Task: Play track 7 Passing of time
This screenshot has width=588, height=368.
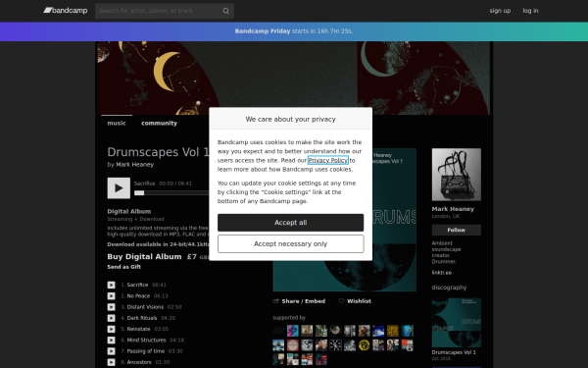Action: pyautogui.click(x=112, y=351)
